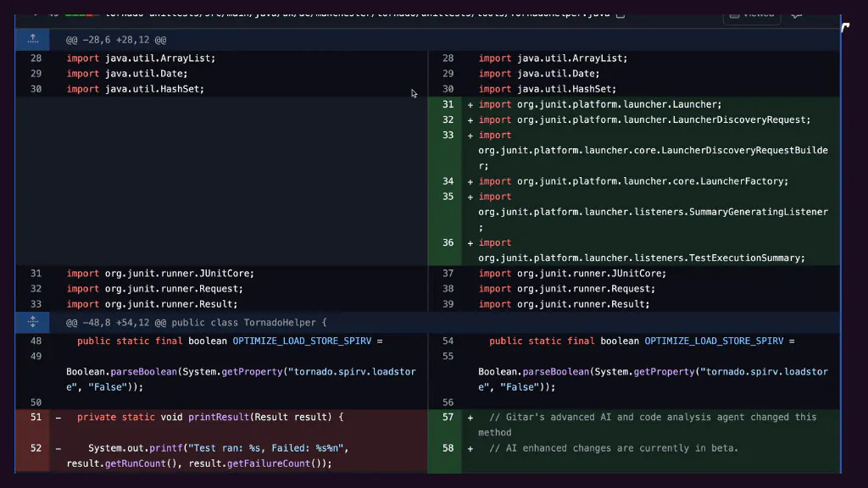Click 'LauncherDiscoveryRequestBuilde' wrapped import text
The width and height of the screenshot is (868, 488).
[x=744, y=150]
